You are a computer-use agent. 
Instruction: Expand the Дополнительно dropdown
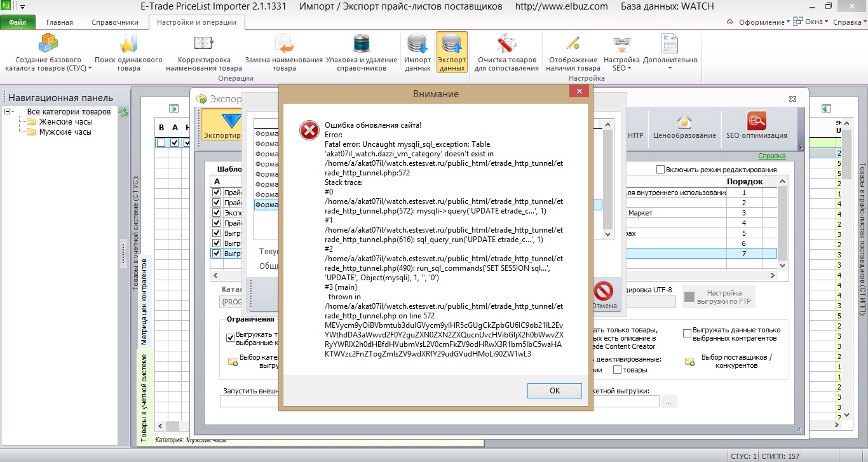[670, 52]
